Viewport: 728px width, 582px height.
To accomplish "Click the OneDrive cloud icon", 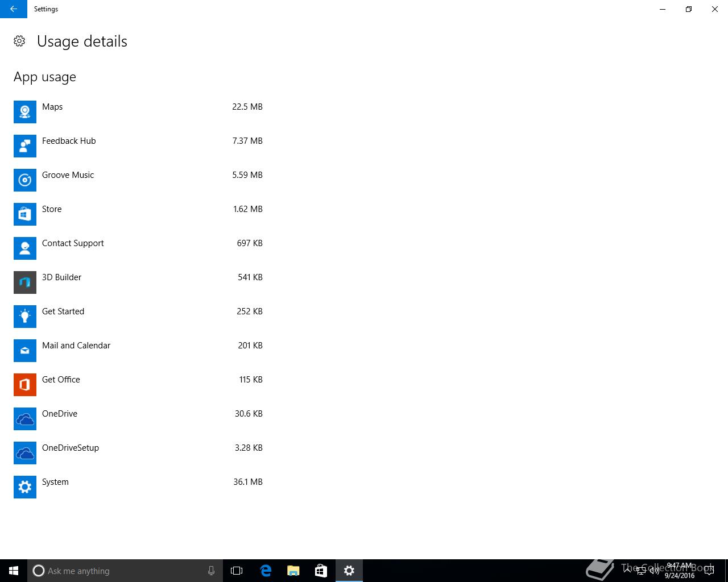I will [x=25, y=419].
